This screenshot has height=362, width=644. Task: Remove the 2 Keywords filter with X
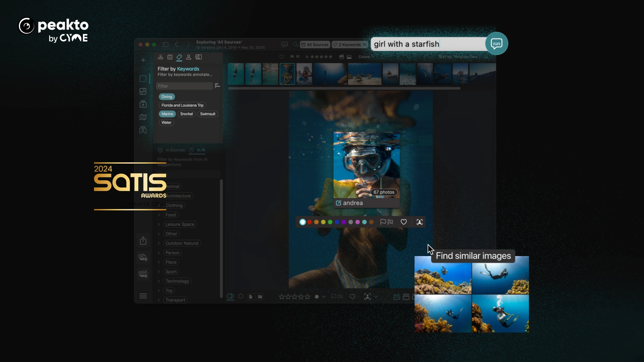(x=365, y=45)
